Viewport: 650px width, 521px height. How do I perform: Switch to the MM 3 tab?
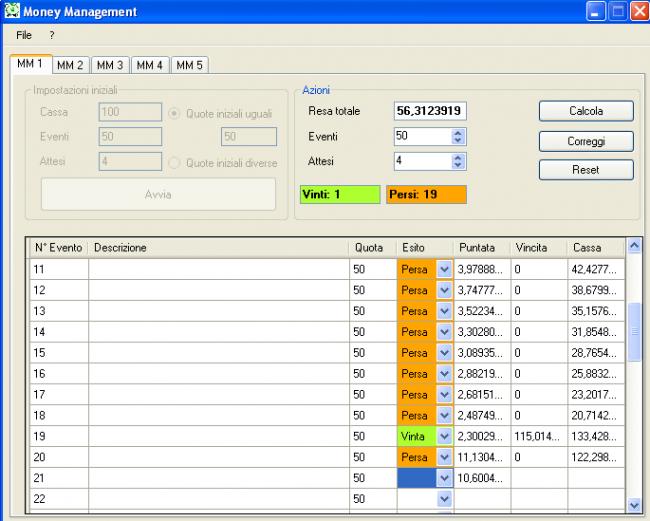click(110, 65)
